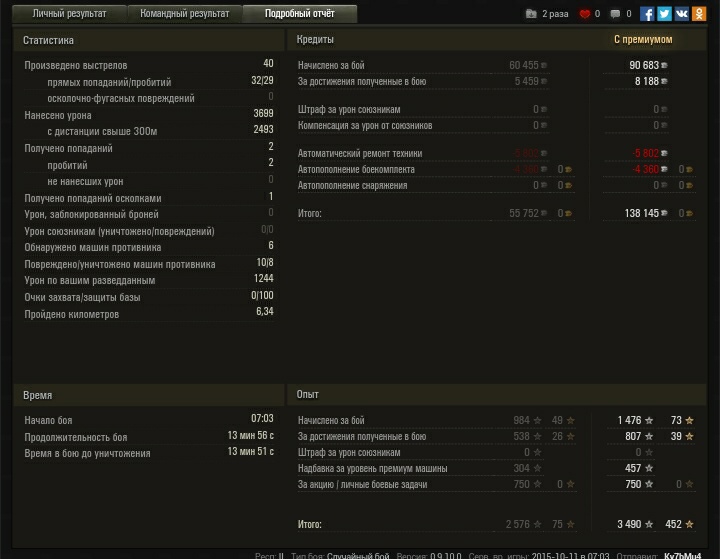Click the Опыт section header
This screenshot has width=720, height=559.
click(x=307, y=394)
